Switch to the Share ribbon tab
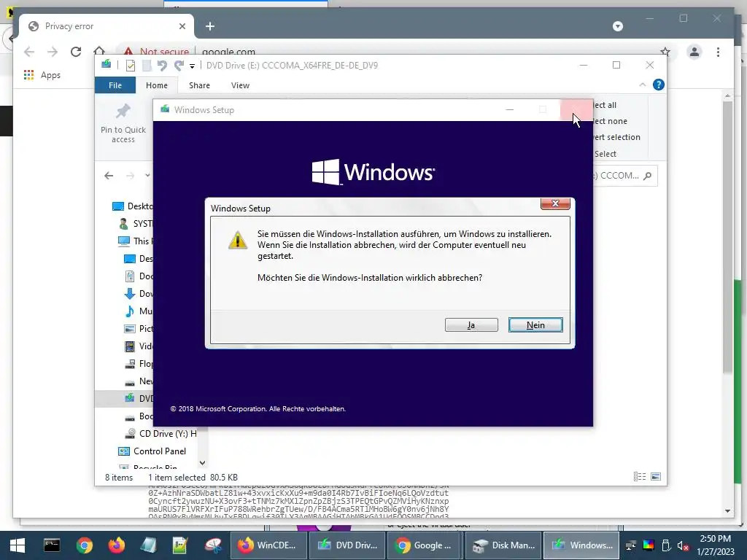 pos(199,85)
